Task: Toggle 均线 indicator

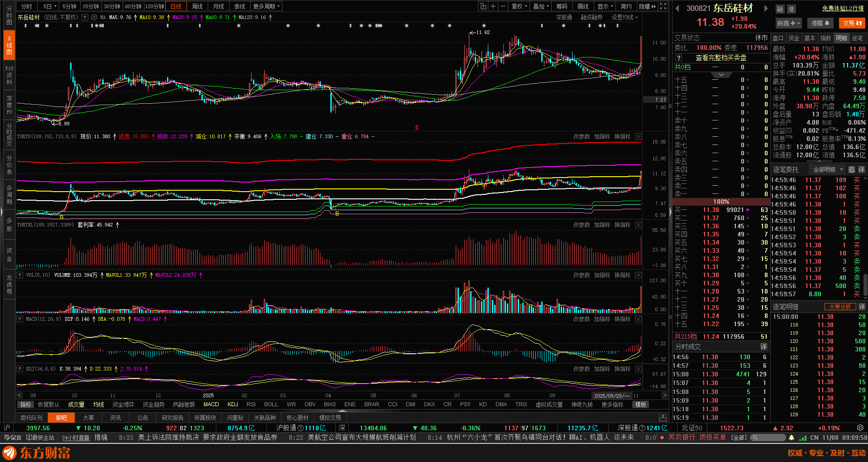Action: tap(98, 404)
